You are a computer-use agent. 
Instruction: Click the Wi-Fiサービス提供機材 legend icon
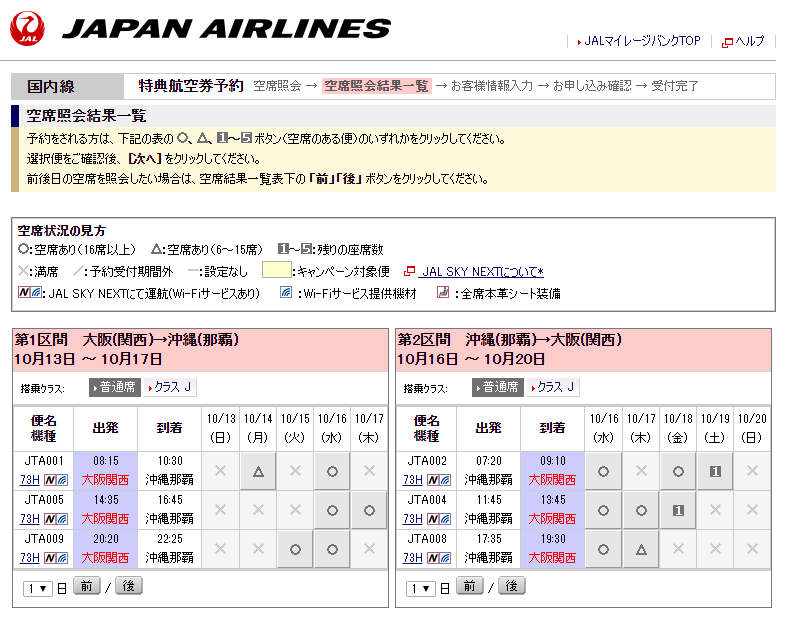click(286, 292)
